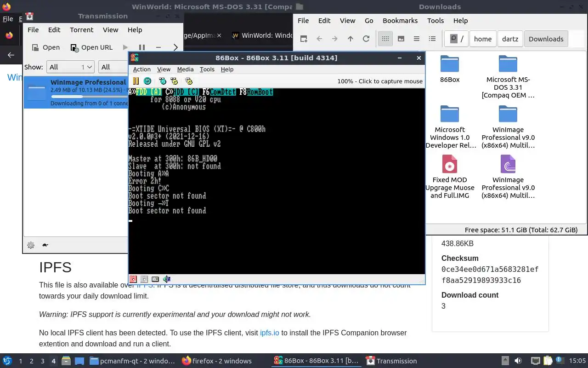Image resolution: width=588 pixels, height=368 pixels.
Task: Click inside the emulated DOS screen to capture mouse
Action: 277,181
